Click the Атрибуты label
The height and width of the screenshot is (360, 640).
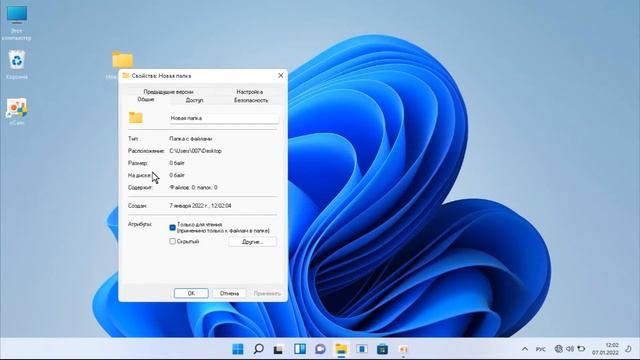[140, 224]
